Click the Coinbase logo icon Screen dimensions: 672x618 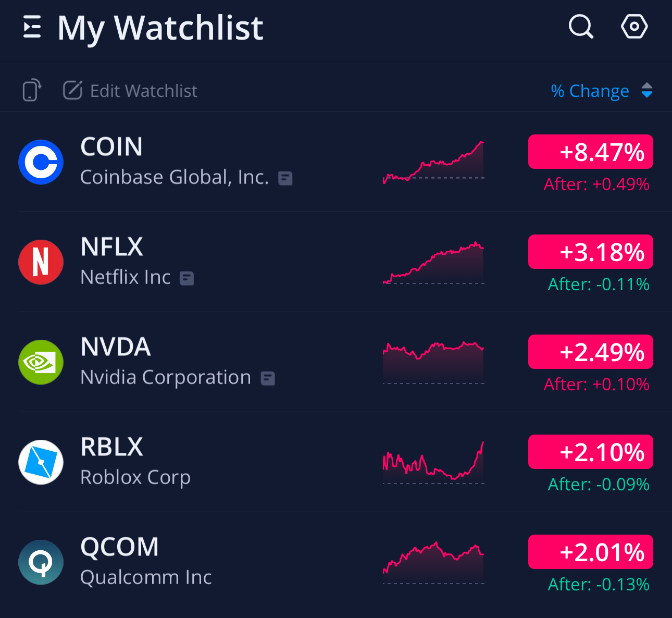coord(41,162)
